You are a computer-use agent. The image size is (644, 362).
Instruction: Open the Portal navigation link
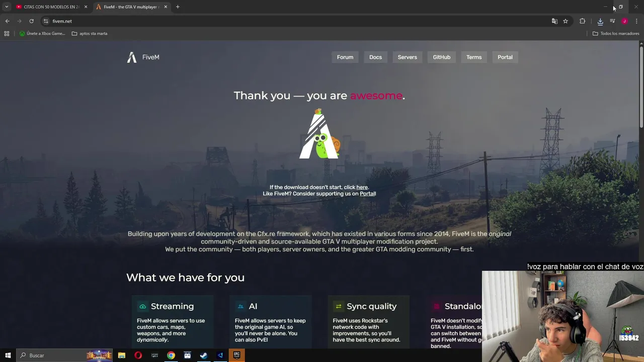tap(505, 57)
